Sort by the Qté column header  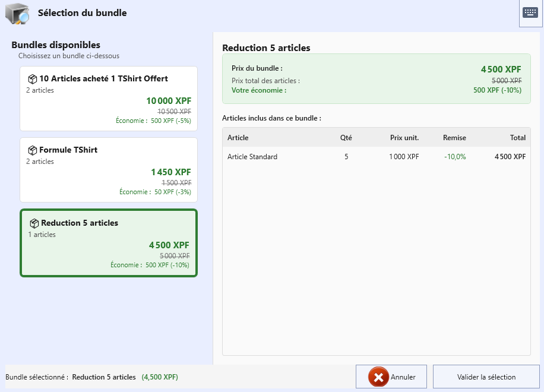[x=346, y=138]
